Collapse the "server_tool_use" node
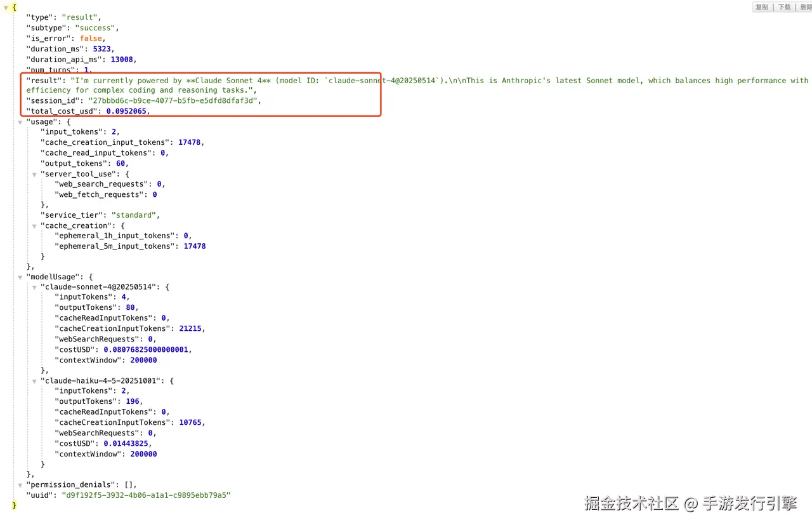Image resolution: width=812 pixels, height=527 pixels. (x=34, y=174)
